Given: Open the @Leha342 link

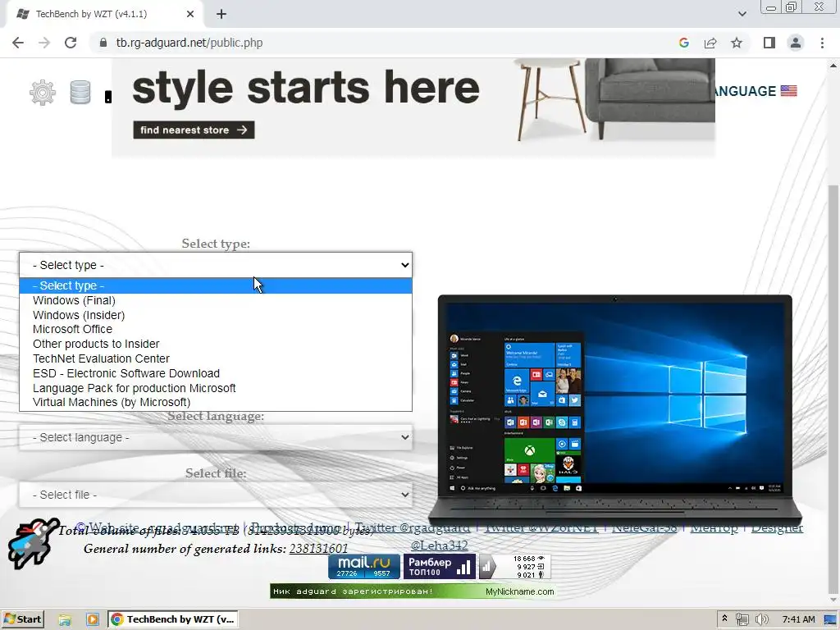Looking at the screenshot, I should pos(440,546).
